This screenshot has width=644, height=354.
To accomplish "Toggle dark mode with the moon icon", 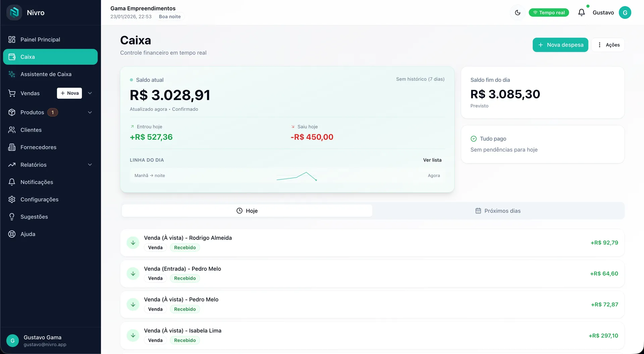I will pos(518,12).
